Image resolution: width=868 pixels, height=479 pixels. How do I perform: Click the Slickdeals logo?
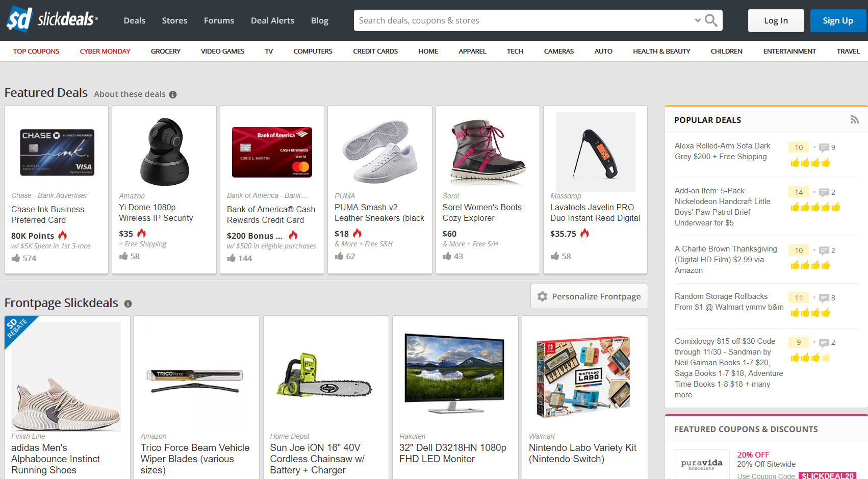pos(52,19)
